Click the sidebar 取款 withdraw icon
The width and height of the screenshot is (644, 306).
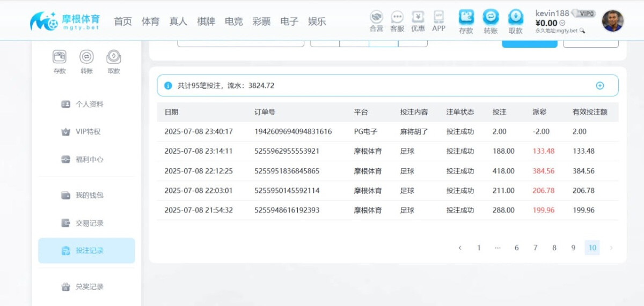click(x=114, y=57)
